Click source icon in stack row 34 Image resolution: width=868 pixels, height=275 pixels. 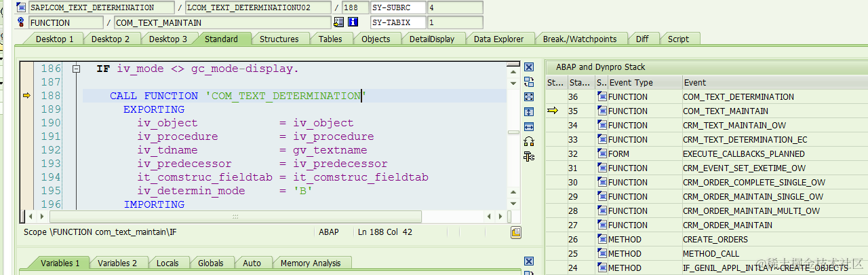click(x=601, y=126)
